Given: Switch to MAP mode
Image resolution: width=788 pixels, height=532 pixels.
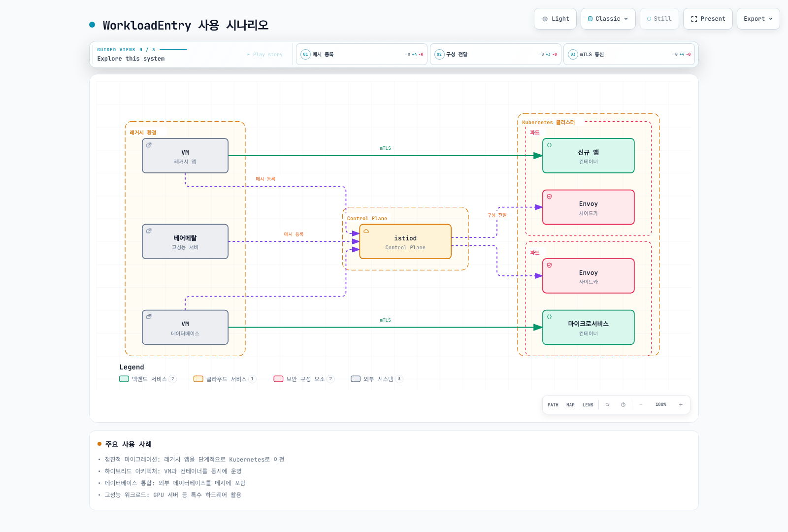Looking at the screenshot, I should [x=570, y=405].
